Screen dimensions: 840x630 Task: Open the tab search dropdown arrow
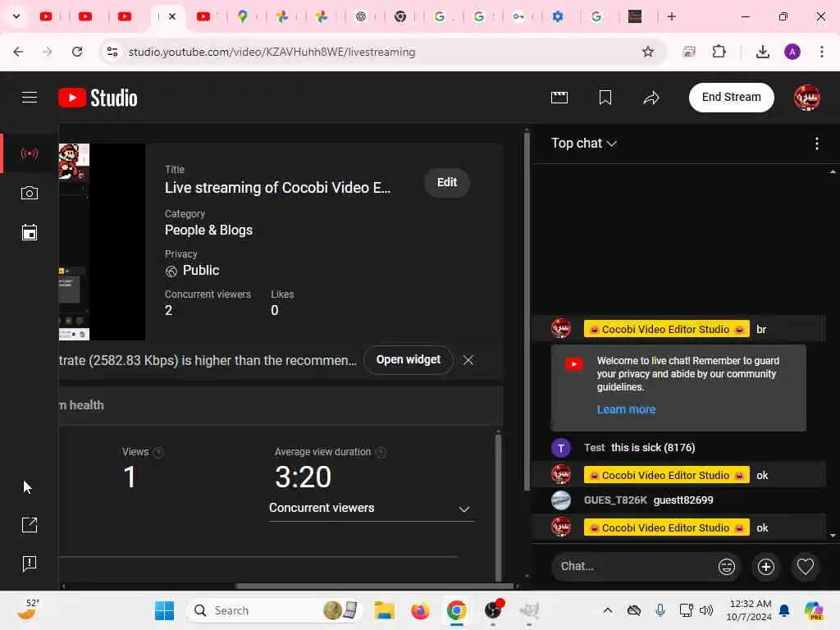click(x=16, y=16)
